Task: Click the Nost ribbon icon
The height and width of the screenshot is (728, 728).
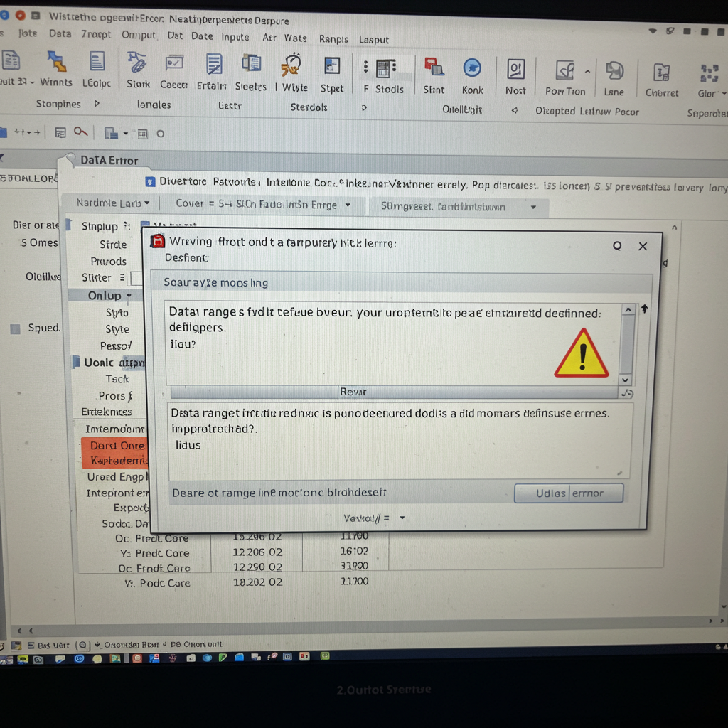Action: point(516,70)
